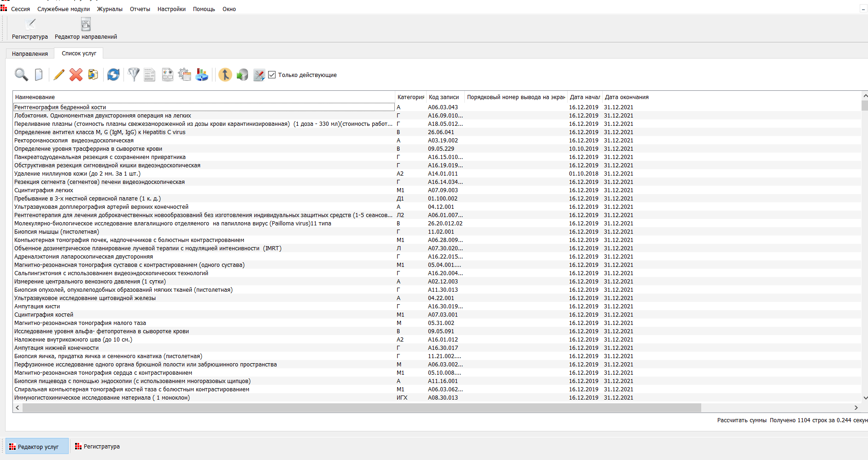Select row Сцинтиграфия легких

[437, 190]
